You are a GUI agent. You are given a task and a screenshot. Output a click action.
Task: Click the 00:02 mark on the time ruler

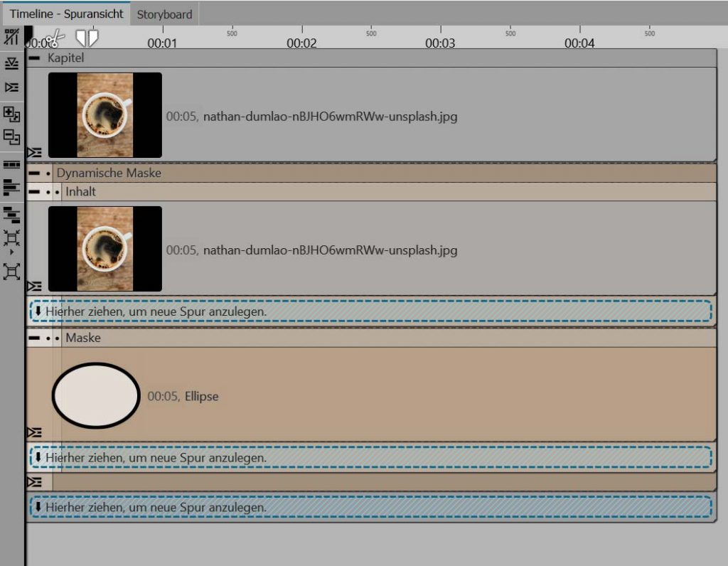[x=301, y=43]
